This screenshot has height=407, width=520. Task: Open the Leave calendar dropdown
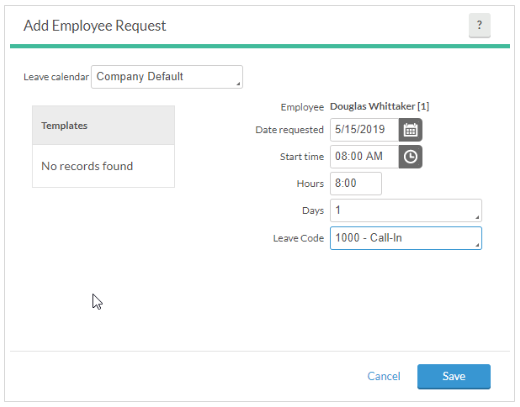click(167, 77)
